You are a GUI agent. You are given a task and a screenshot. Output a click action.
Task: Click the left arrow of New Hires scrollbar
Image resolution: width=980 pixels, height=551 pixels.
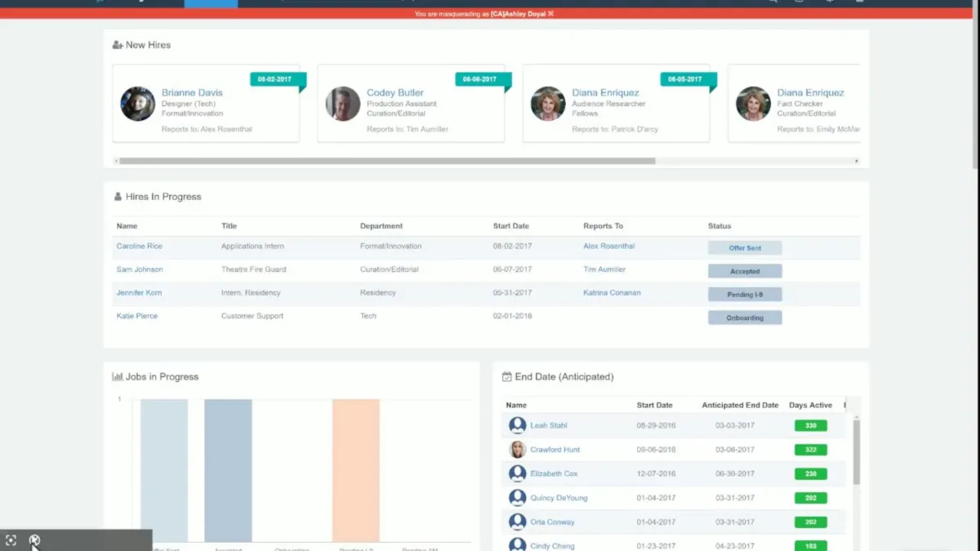[116, 161]
